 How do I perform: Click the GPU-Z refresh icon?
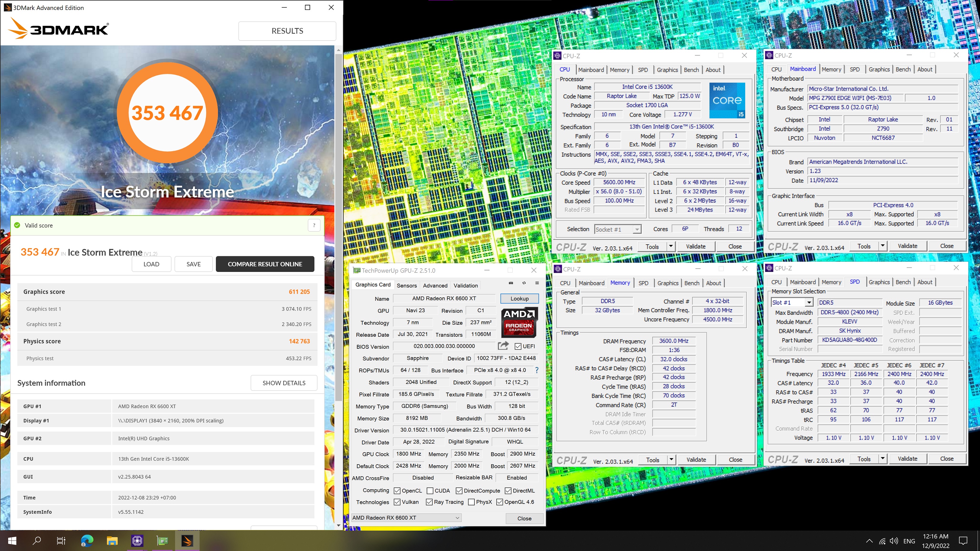tap(524, 283)
